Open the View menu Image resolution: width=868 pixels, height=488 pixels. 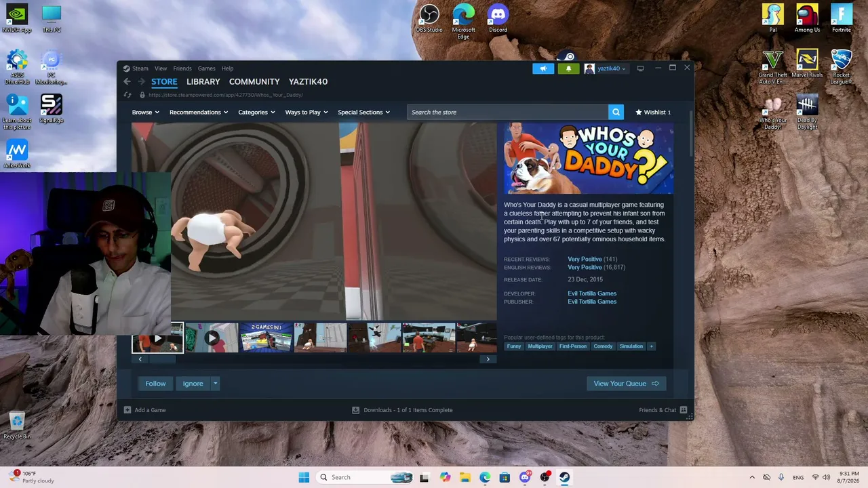161,68
